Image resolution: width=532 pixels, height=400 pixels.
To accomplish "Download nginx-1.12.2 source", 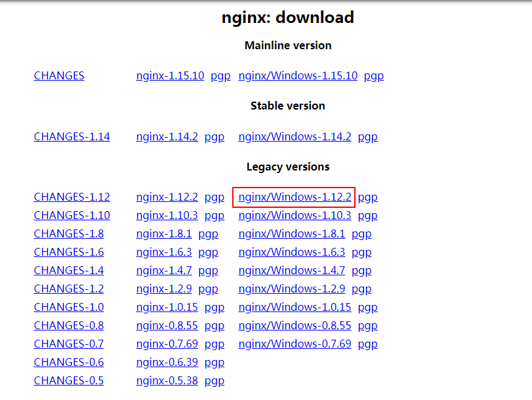I will coord(167,197).
